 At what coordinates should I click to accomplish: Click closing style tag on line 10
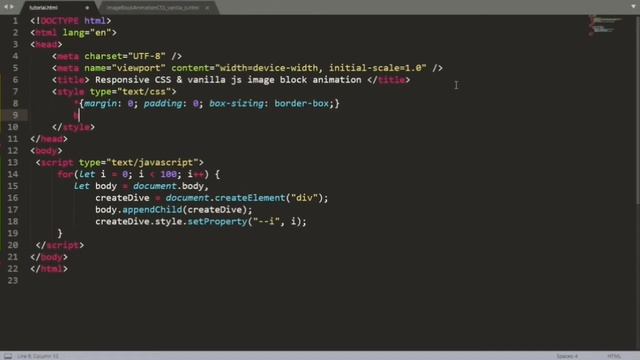[x=73, y=127]
